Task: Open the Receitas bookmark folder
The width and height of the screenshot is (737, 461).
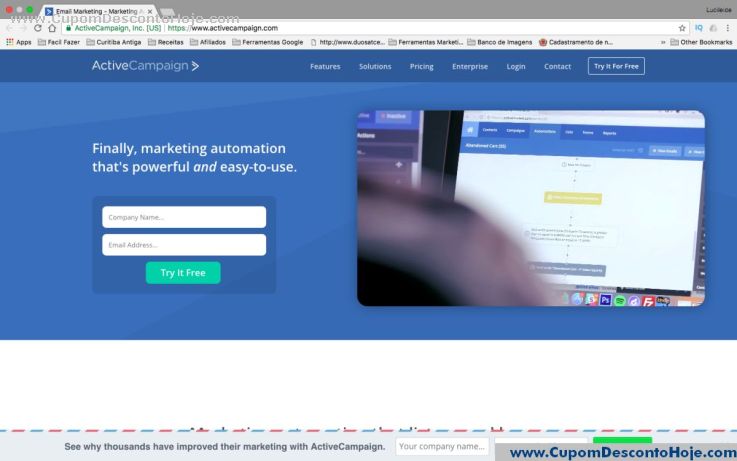Action: [165, 42]
